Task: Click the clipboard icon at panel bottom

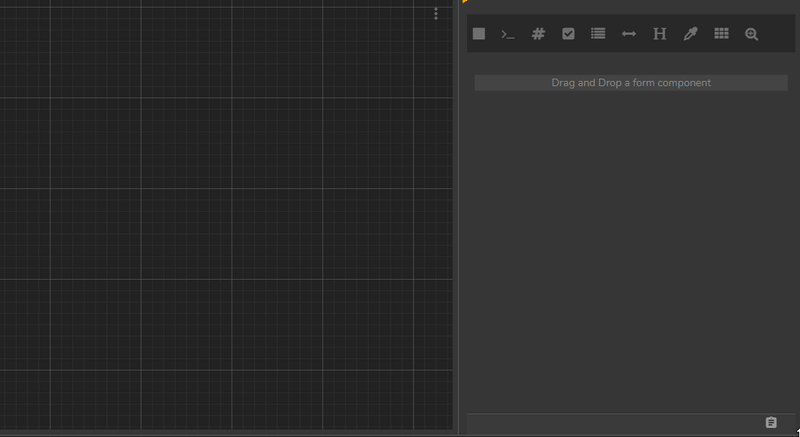Action: tap(771, 422)
